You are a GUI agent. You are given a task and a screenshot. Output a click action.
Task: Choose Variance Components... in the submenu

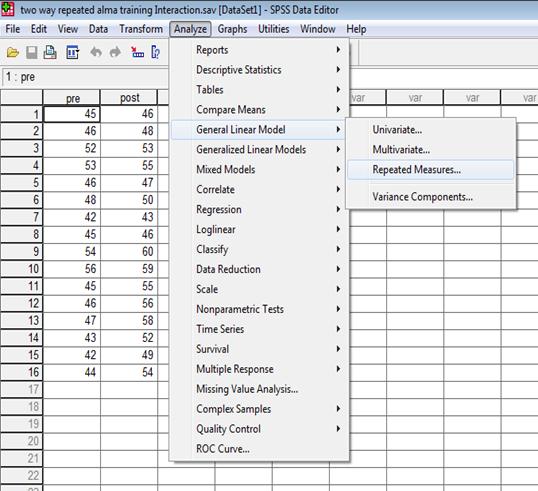click(431, 197)
